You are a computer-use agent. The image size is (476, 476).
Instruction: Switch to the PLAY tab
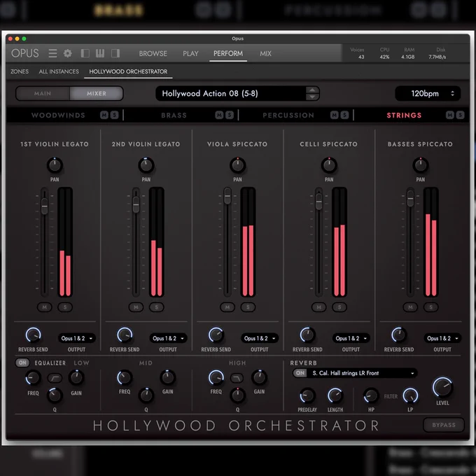tap(190, 53)
